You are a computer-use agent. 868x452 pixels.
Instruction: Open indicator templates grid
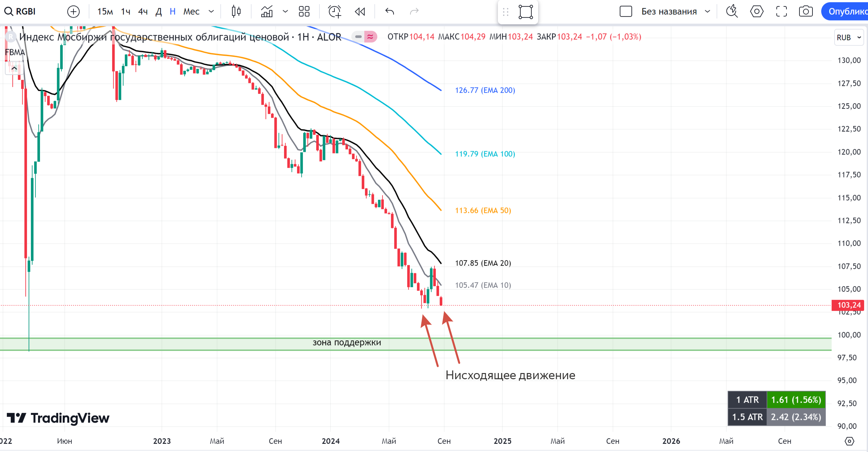coord(304,11)
